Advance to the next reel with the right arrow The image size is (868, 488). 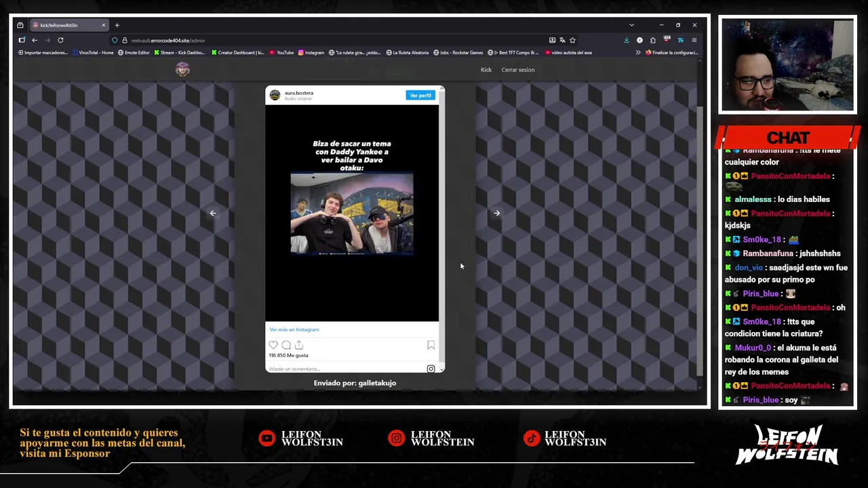click(496, 213)
